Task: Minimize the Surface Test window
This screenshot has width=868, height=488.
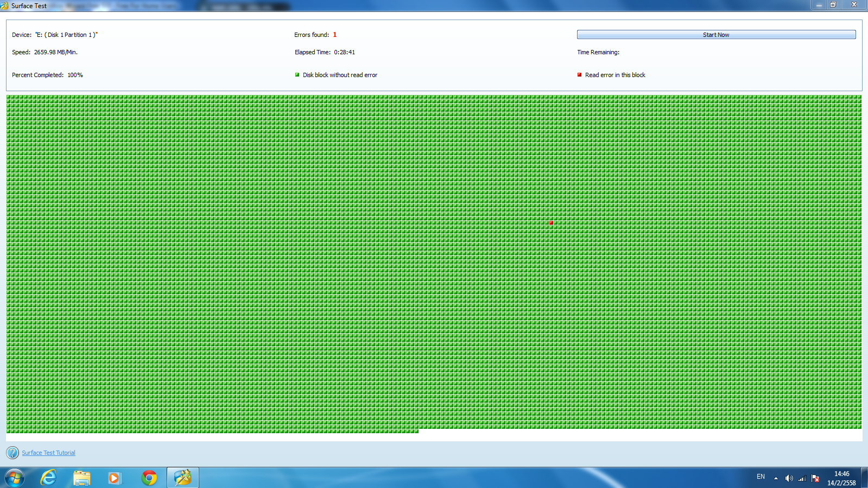Action: tap(819, 5)
